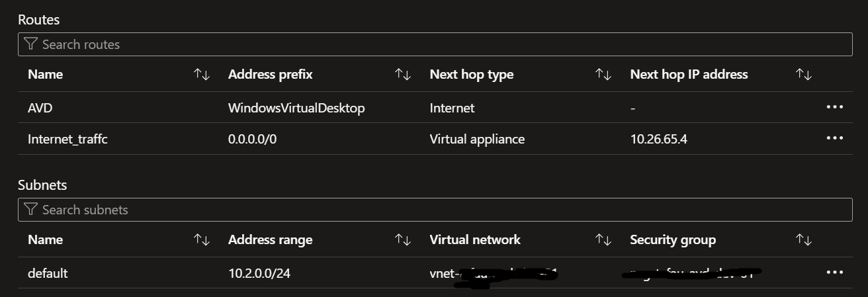Open the Internet_traffc route entry

pos(67,140)
